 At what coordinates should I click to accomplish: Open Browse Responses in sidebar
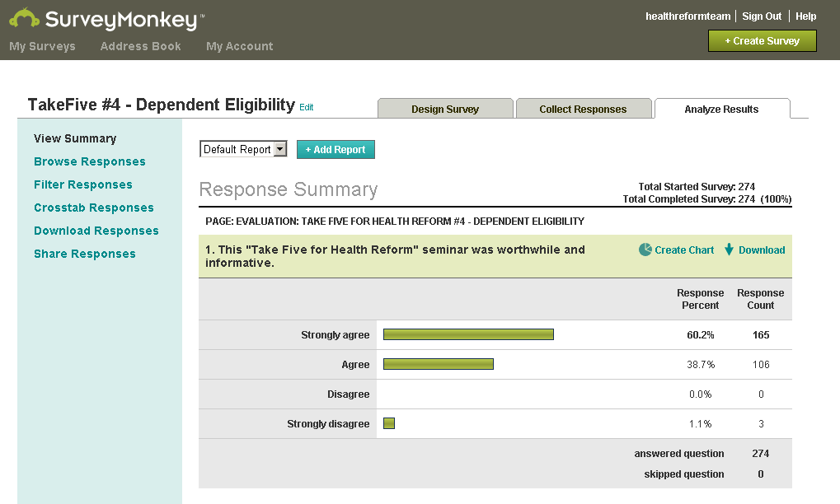click(x=90, y=161)
